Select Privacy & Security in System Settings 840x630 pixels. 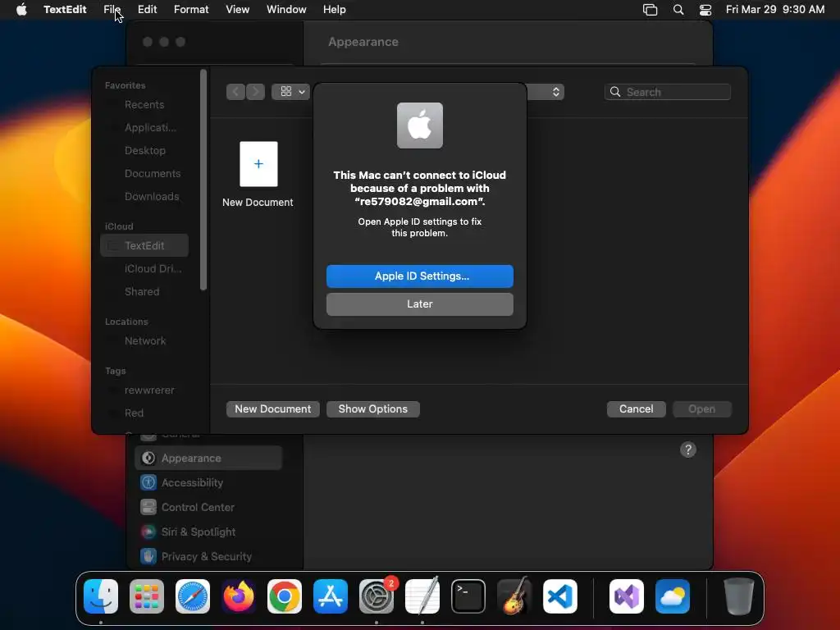[x=208, y=557]
